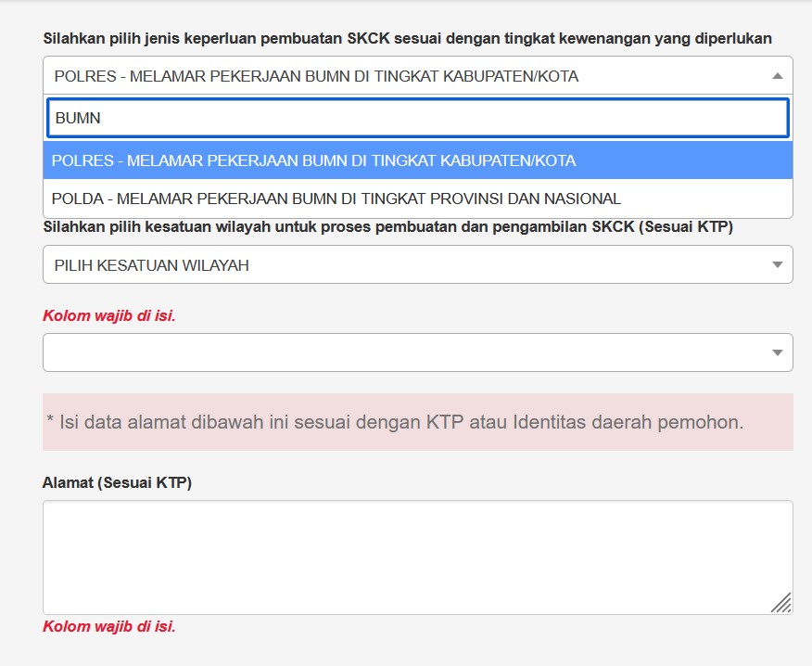Click the selected POLRES value in the combo box
This screenshot has height=666, width=812.
[315, 76]
